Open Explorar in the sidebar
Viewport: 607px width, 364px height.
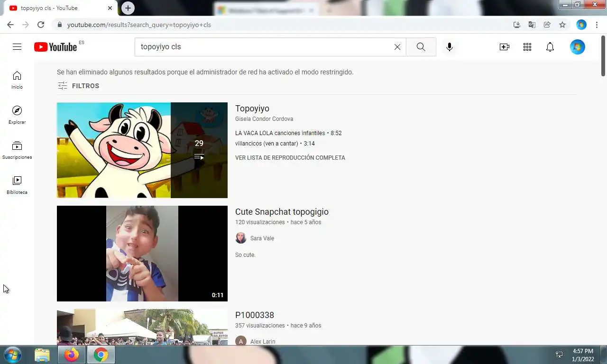tap(17, 115)
